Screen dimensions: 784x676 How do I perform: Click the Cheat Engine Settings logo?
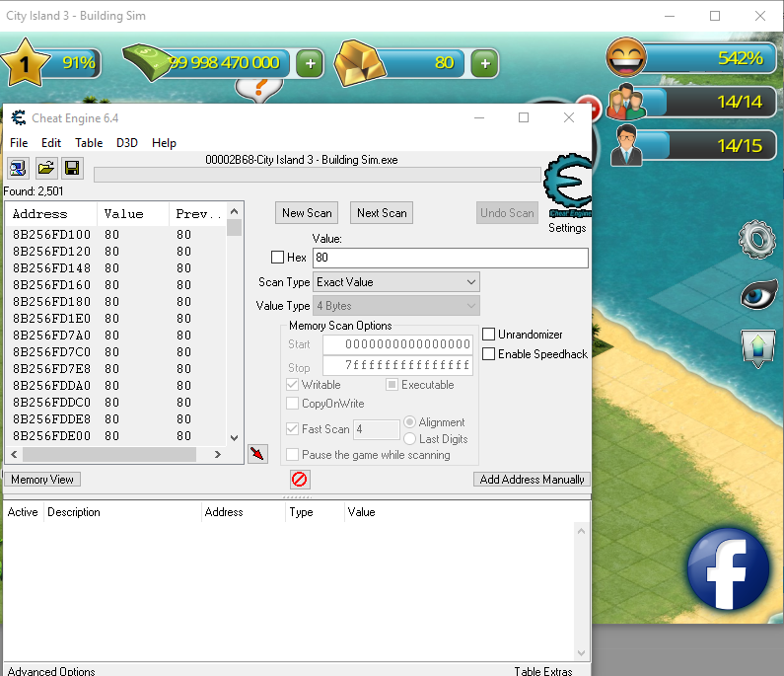click(x=567, y=188)
